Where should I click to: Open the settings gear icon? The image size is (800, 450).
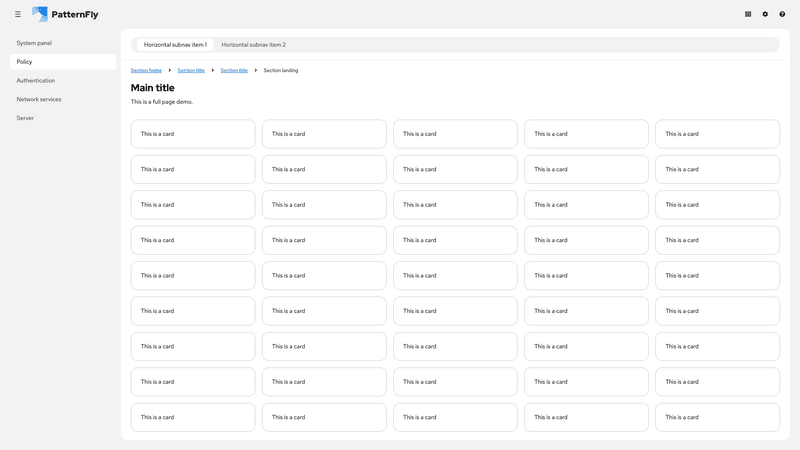765,14
